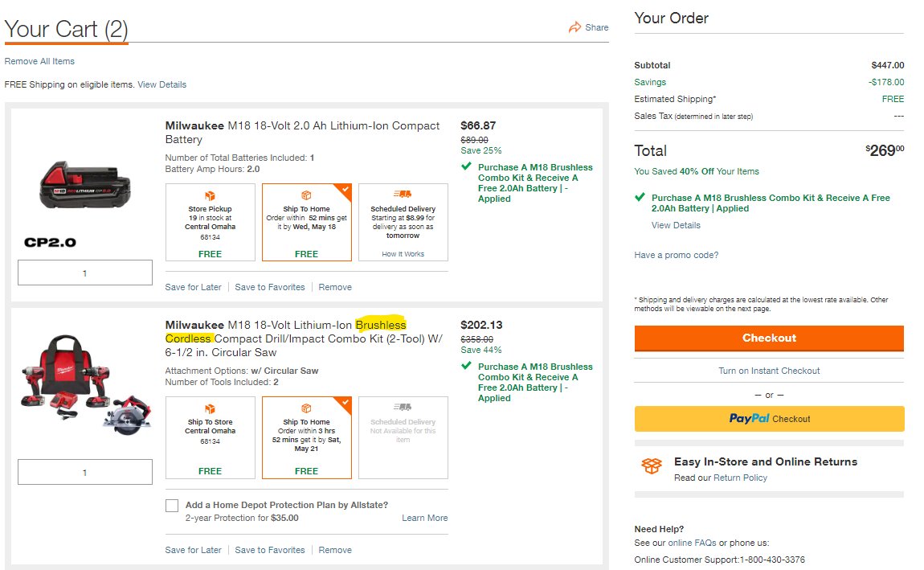
Task: Select Scheduled Delivery for the Milwaukee battery
Action: 403,222
